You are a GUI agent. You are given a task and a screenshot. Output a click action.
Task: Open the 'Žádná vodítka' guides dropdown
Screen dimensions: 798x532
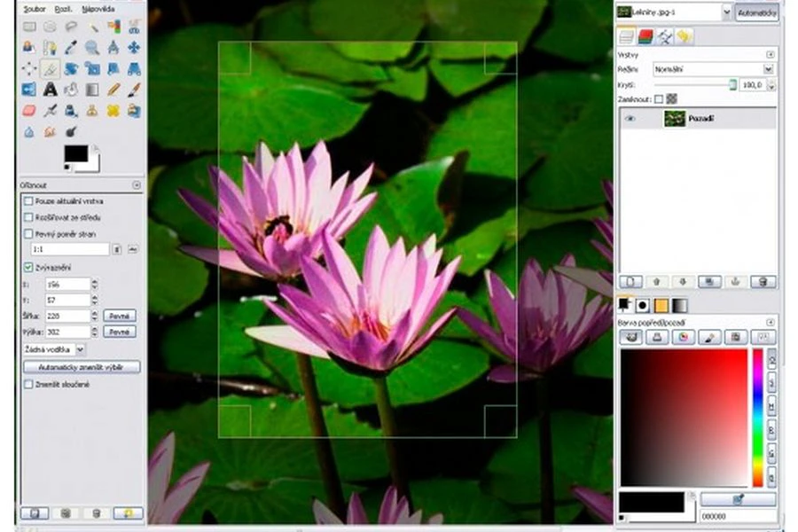55,349
